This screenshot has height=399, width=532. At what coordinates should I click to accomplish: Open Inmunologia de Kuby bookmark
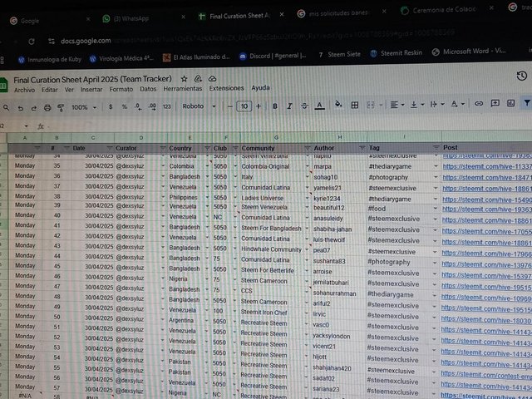[x=50, y=60]
